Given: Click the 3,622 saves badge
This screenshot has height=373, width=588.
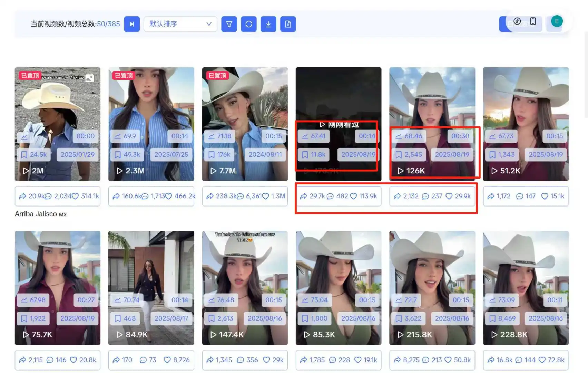Looking at the screenshot, I should (409, 318).
